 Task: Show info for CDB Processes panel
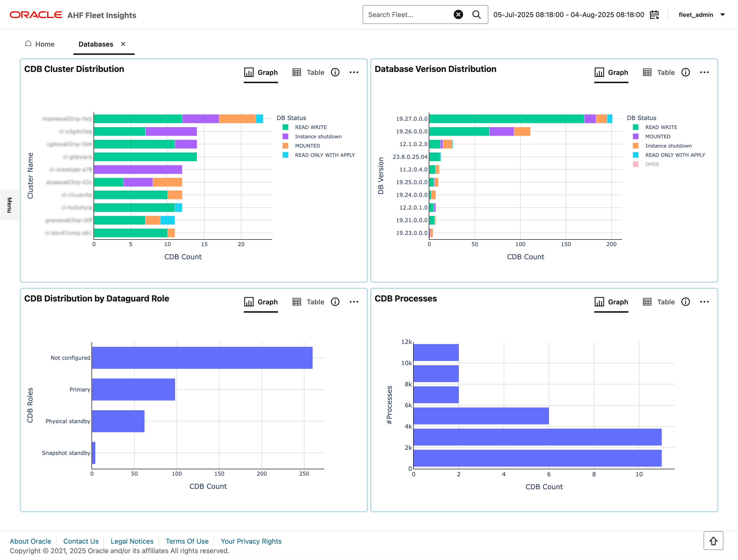point(685,302)
